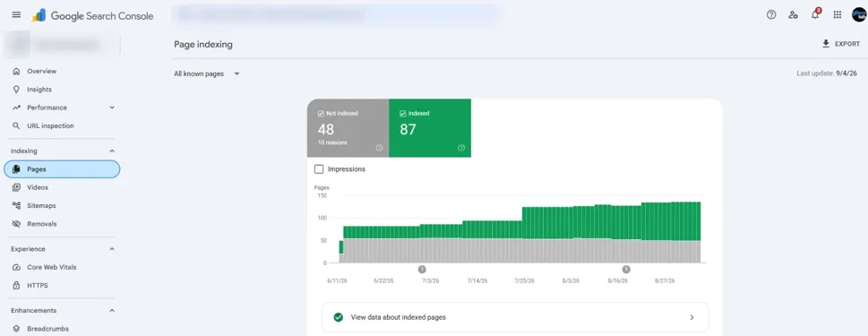This screenshot has height=336, width=868.
Task: Open the property selector dropdown
Action: click(x=62, y=45)
